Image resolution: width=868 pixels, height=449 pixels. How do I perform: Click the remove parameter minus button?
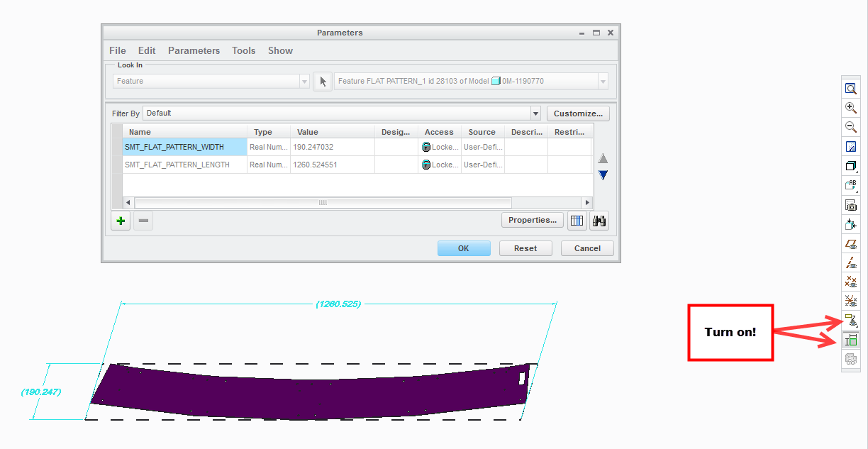(143, 221)
